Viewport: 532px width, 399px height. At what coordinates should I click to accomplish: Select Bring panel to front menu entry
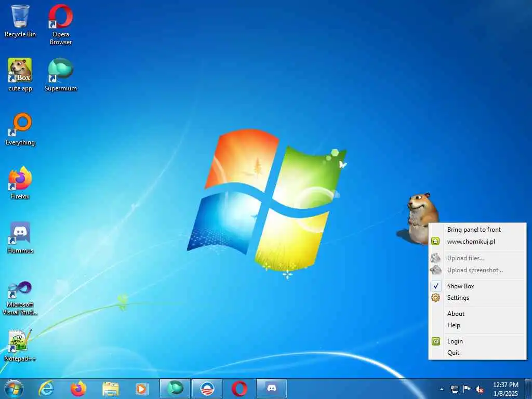477,230
